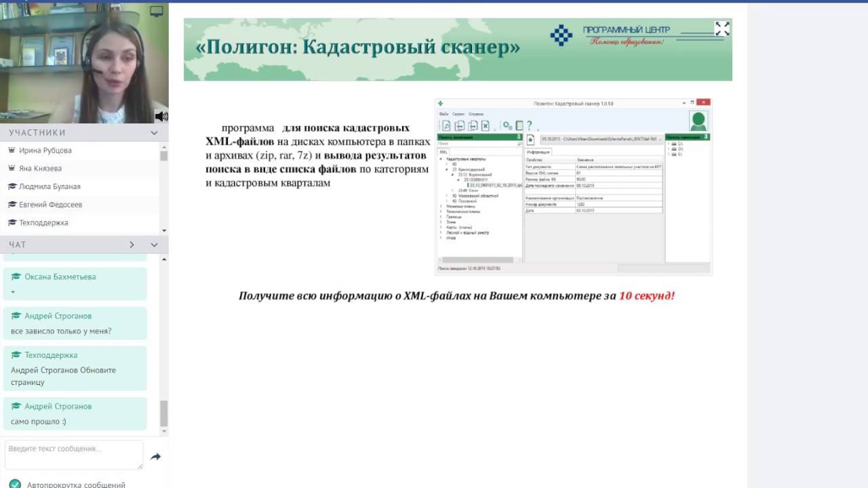
Task: Click the delete (X) document toolbar icon
Action: pyautogui.click(x=486, y=126)
